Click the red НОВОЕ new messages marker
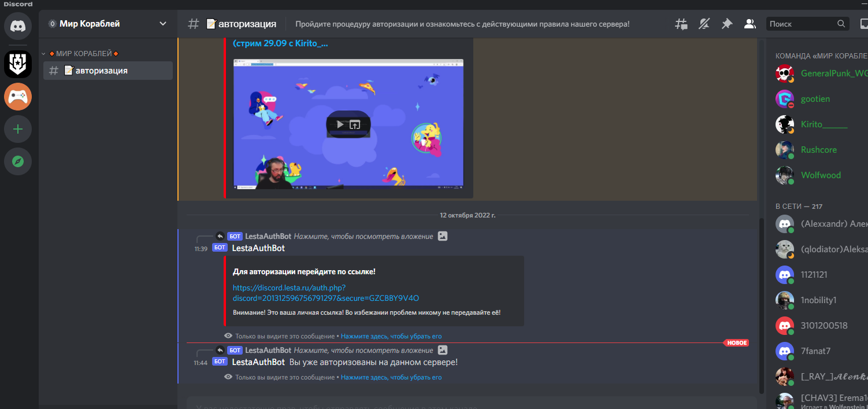Screen dimensions: 868x409 coord(737,343)
